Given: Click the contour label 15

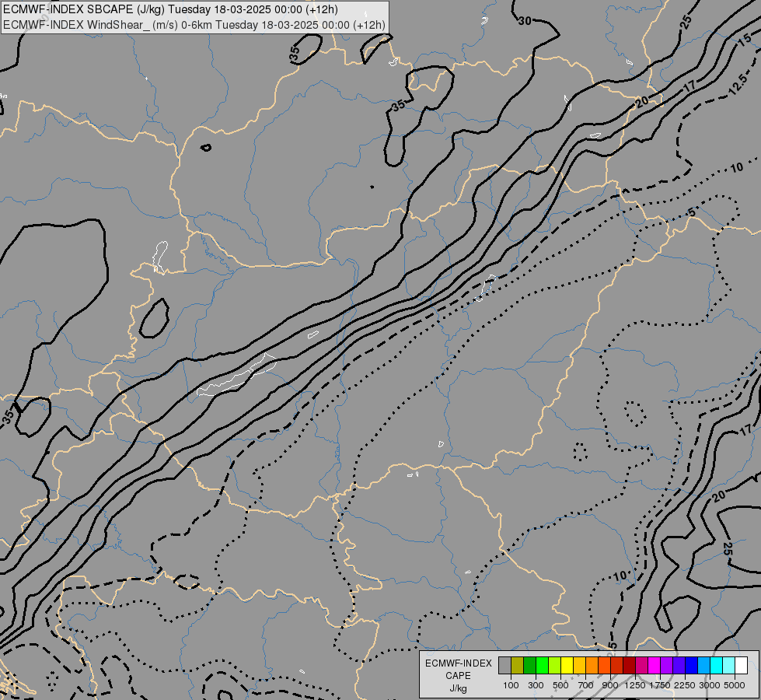Looking at the screenshot, I should (745, 42).
